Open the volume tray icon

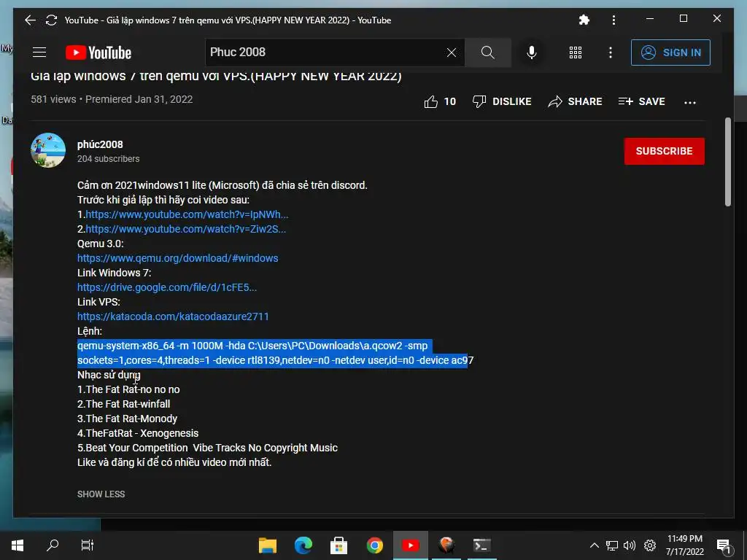pyautogui.click(x=630, y=545)
